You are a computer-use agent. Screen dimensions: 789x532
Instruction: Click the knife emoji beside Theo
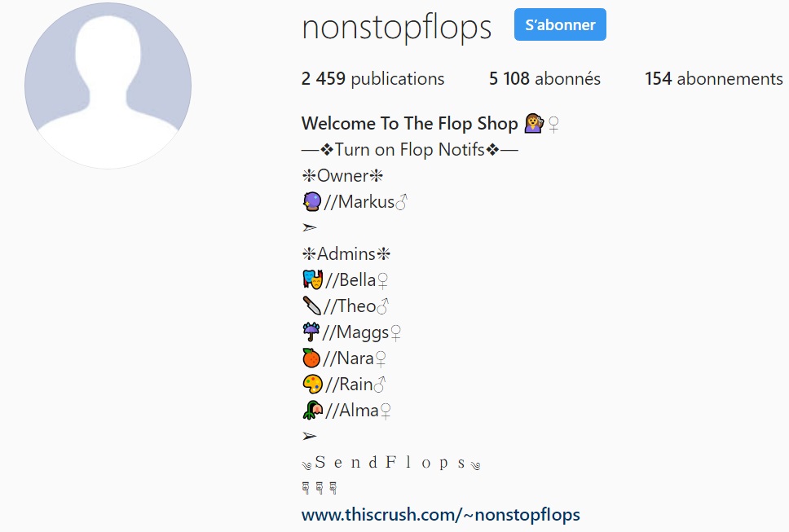pos(312,306)
